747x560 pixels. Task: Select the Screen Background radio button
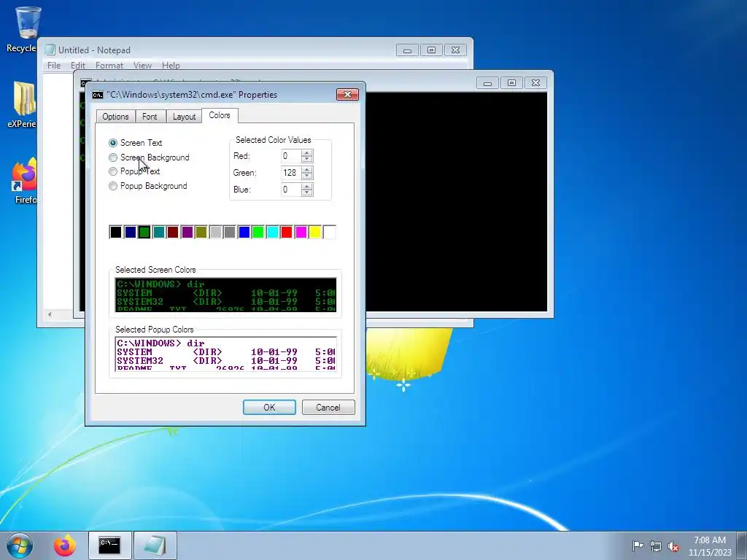[x=113, y=157]
